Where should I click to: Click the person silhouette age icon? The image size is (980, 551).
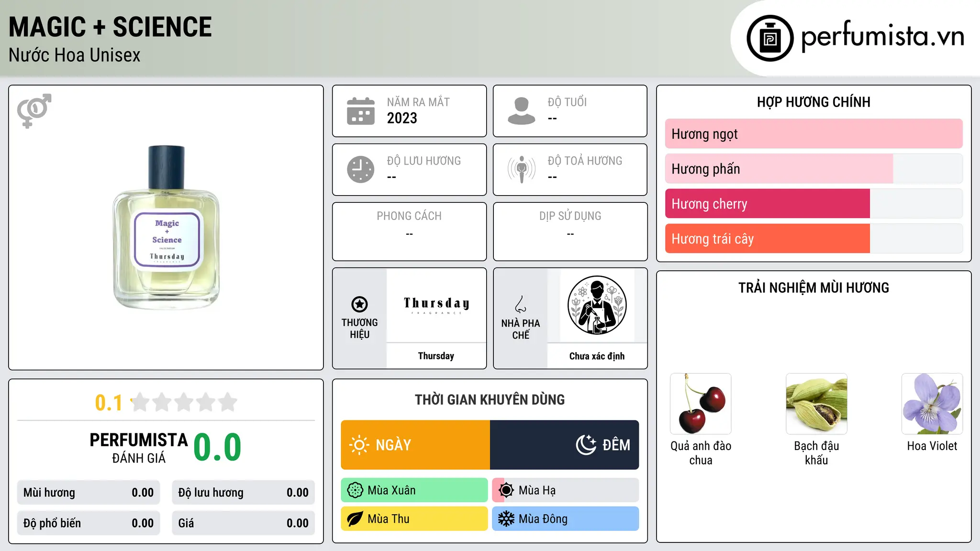coord(522,111)
